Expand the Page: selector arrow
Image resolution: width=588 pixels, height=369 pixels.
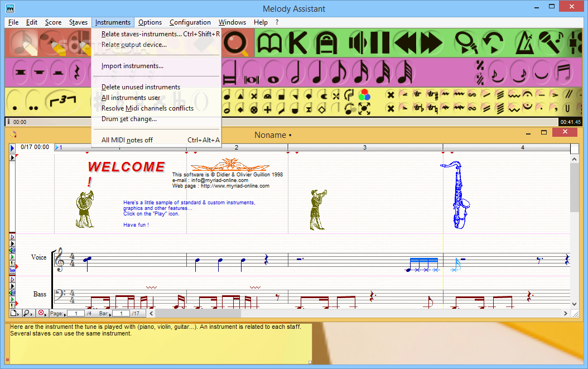[x=65, y=314]
